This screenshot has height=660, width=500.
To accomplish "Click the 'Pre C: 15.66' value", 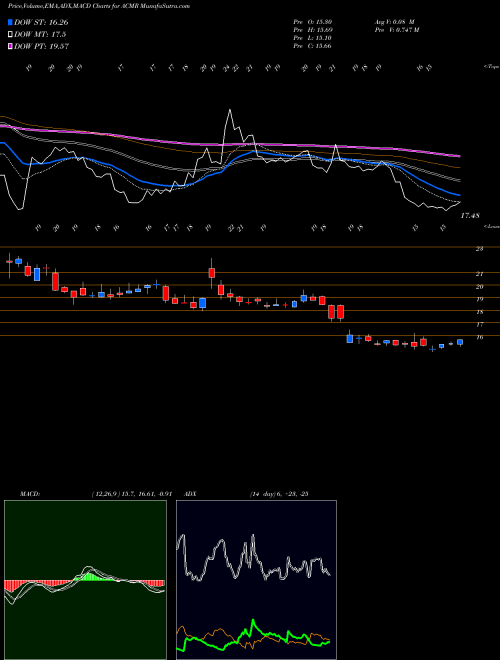I will point(313,46).
